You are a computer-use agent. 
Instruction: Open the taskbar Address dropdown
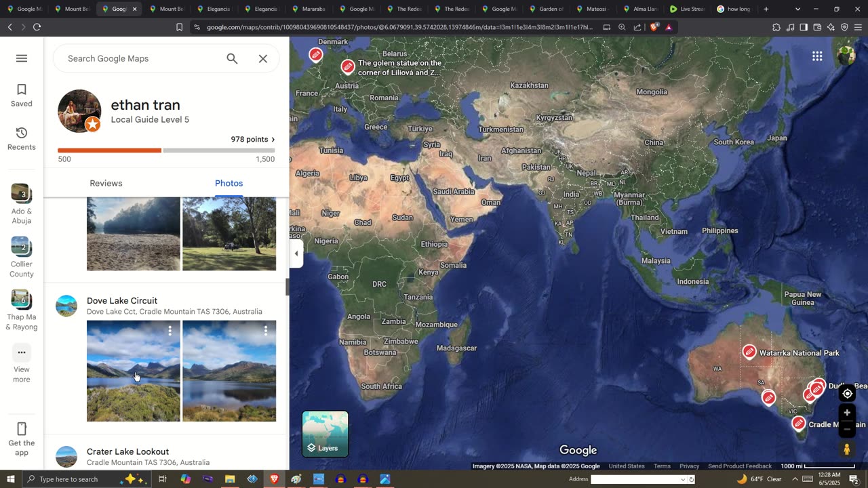click(682, 479)
